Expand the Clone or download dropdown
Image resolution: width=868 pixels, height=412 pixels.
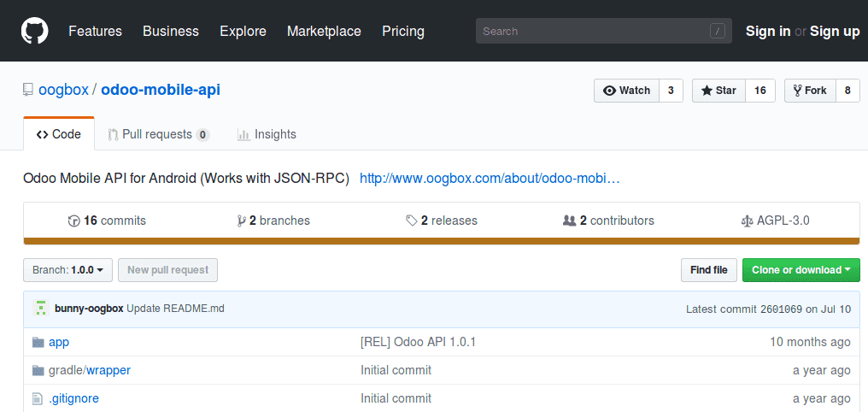click(801, 270)
